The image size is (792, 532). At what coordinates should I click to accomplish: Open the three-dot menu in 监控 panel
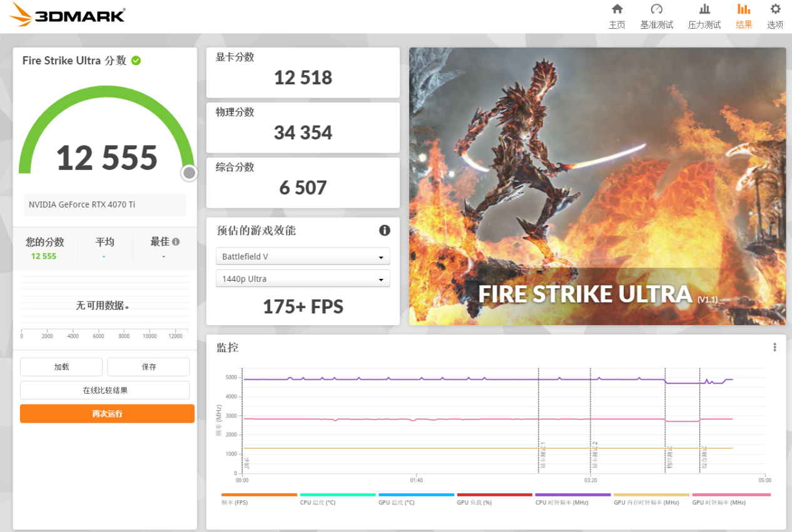774,347
